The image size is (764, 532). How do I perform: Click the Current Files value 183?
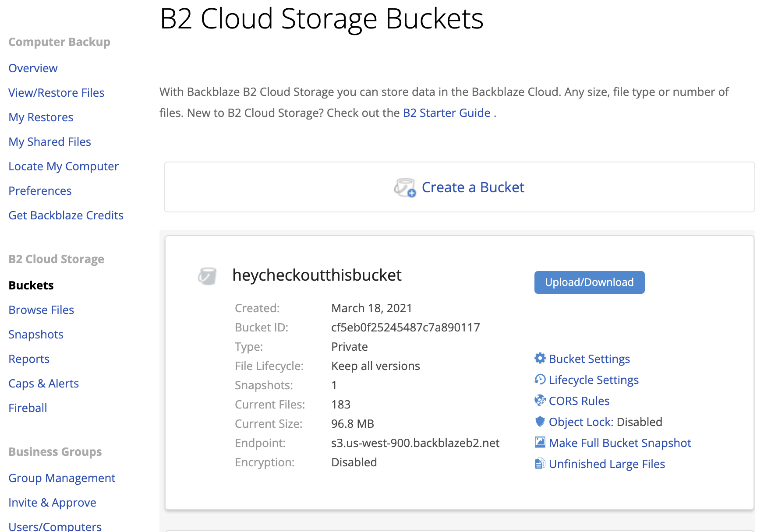341,405
